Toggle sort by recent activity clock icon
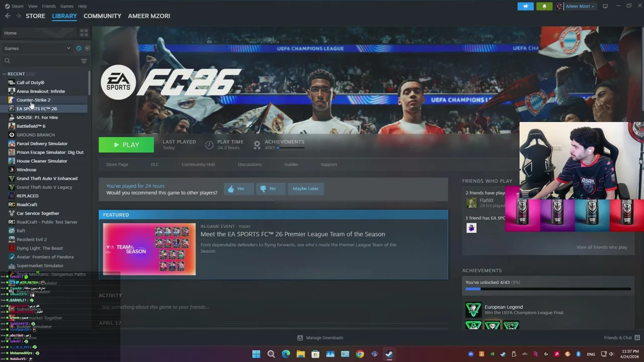The image size is (644, 362). tap(78, 48)
